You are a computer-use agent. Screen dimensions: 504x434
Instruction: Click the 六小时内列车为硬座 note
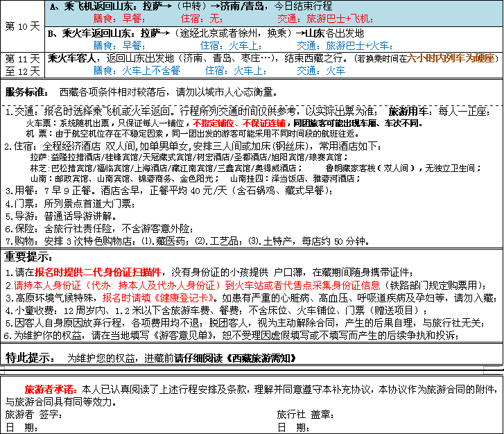tap(451, 59)
